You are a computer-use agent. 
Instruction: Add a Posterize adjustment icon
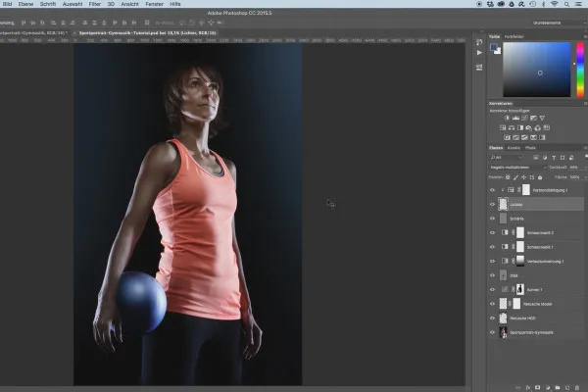[x=516, y=137]
